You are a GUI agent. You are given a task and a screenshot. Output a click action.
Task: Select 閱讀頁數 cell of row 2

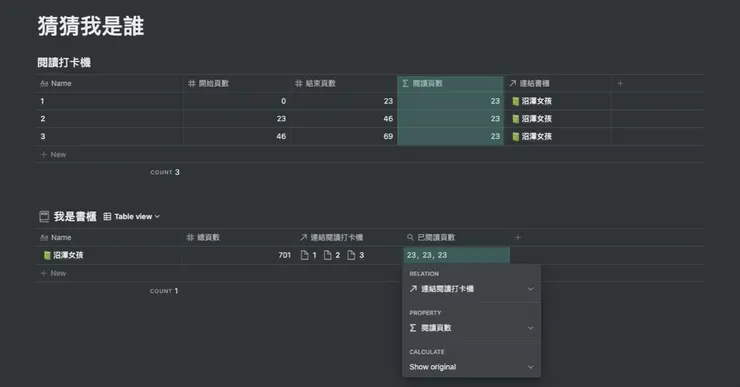(x=451, y=119)
